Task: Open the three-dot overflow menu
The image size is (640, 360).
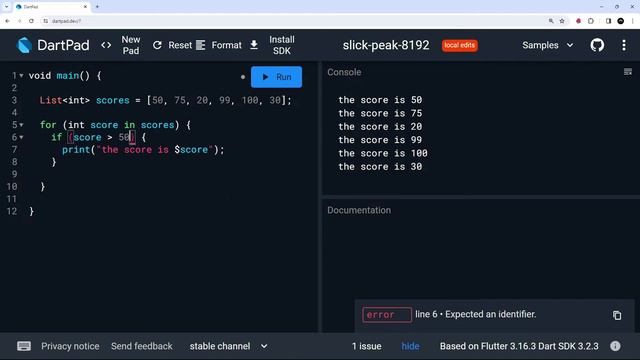Action: tap(624, 45)
